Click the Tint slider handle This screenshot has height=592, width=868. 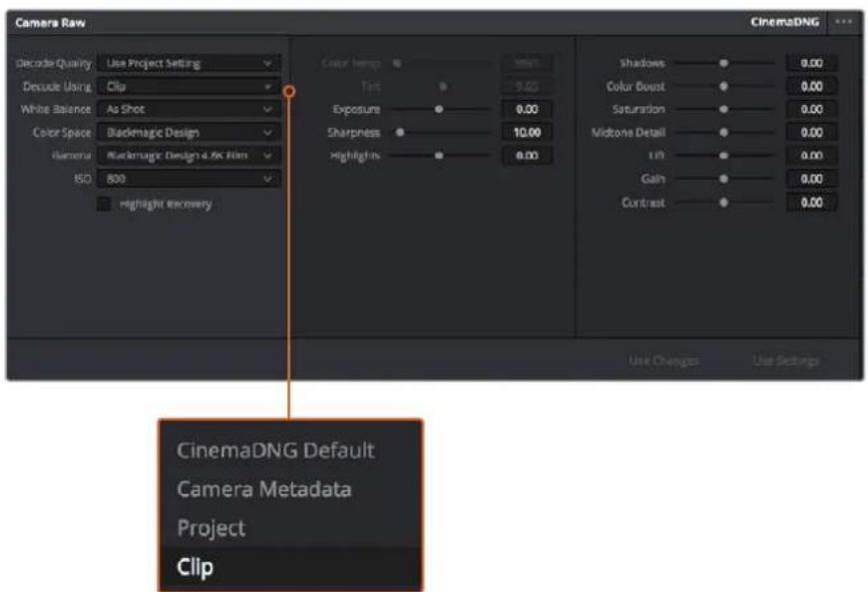443,87
